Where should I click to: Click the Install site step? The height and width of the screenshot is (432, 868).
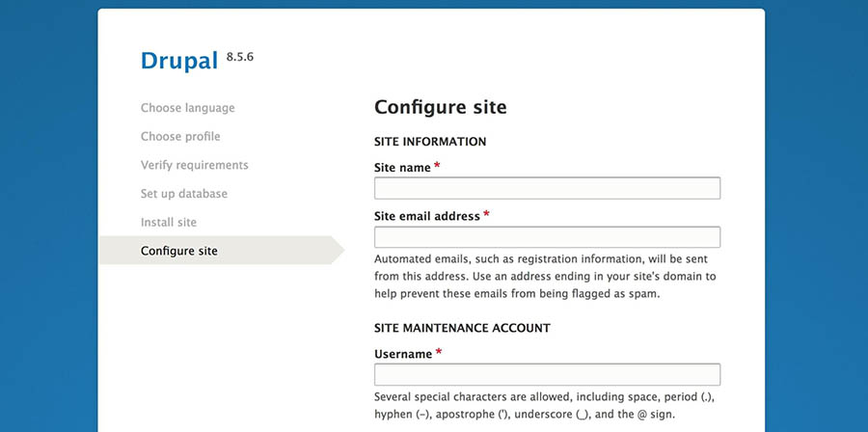[x=168, y=223]
